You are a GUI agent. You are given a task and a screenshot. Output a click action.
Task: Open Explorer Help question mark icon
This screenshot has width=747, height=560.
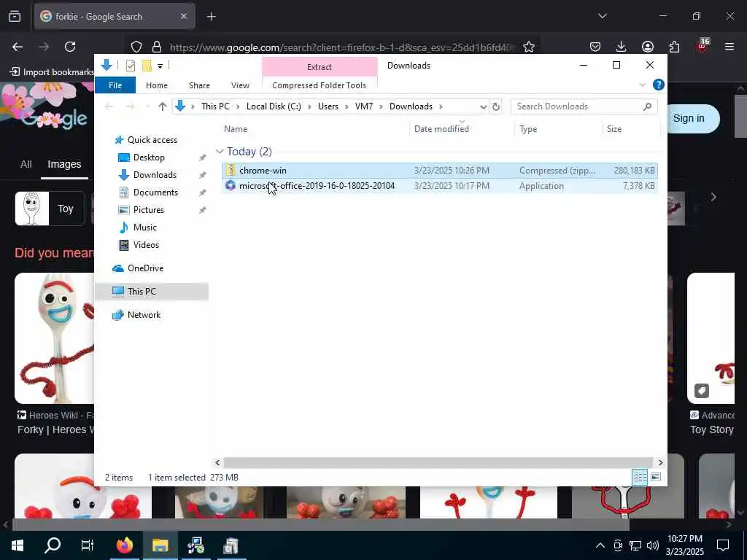659,85
